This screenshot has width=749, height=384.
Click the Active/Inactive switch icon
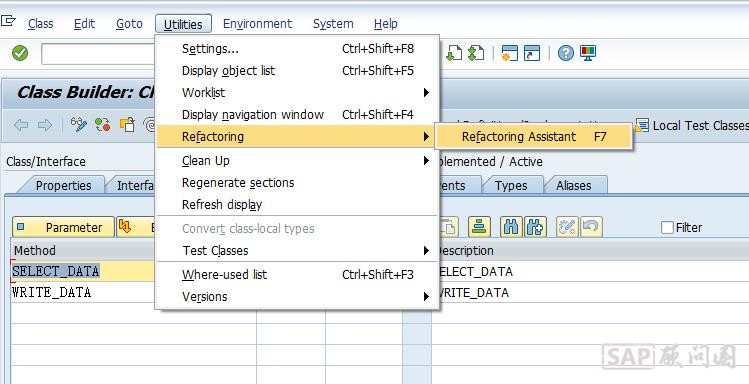[x=103, y=125]
